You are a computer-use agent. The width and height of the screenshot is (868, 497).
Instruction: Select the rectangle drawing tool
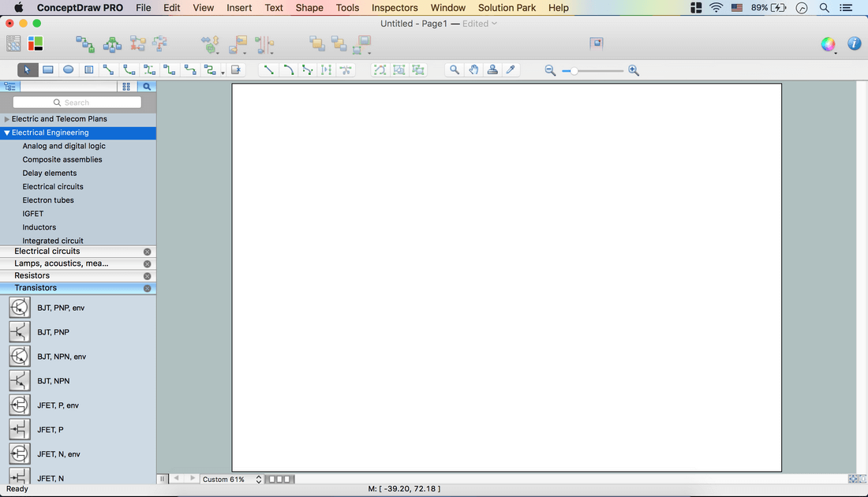point(48,70)
